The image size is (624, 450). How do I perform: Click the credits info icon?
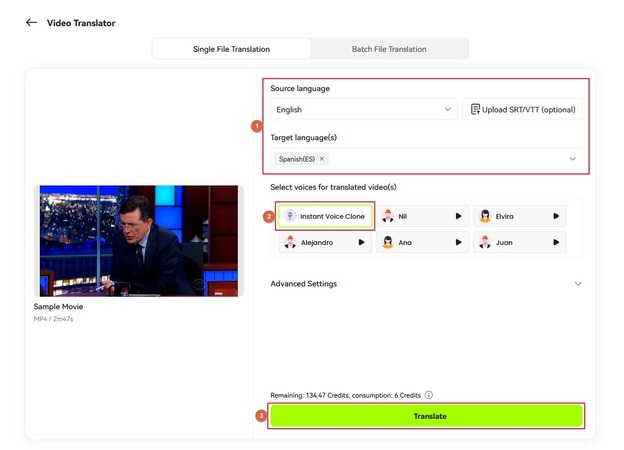pyautogui.click(x=429, y=395)
